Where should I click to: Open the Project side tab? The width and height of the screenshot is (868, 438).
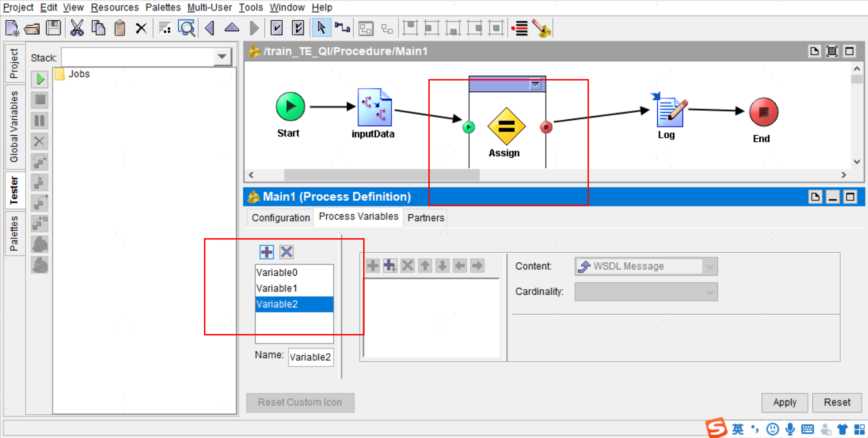14,63
